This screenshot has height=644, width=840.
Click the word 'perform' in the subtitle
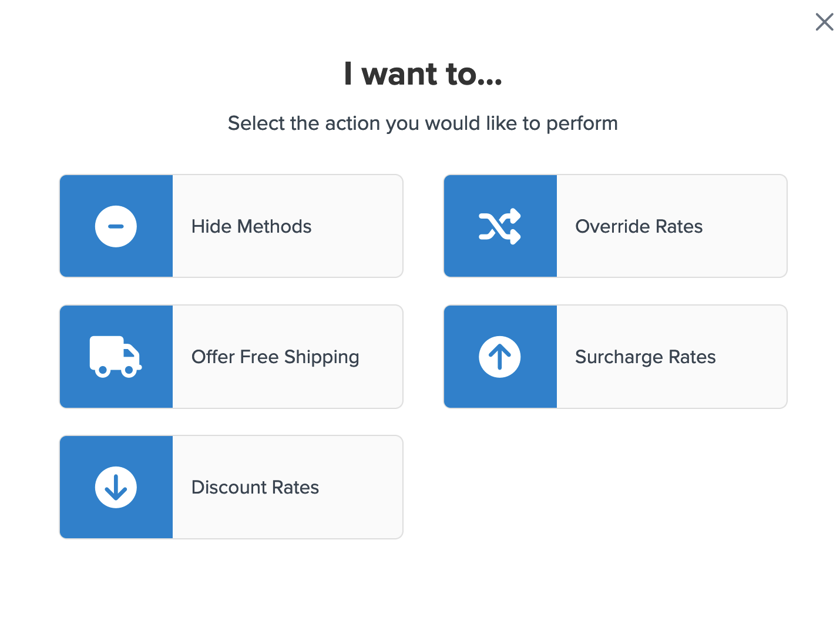tap(582, 123)
